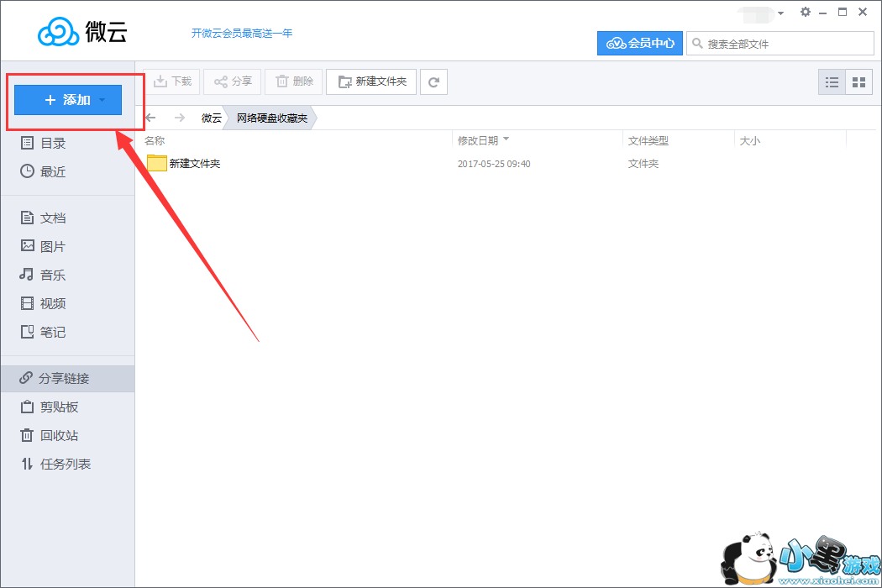Sort by 文件类型 column header
Image resolution: width=882 pixels, height=588 pixels.
pyautogui.click(x=648, y=140)
